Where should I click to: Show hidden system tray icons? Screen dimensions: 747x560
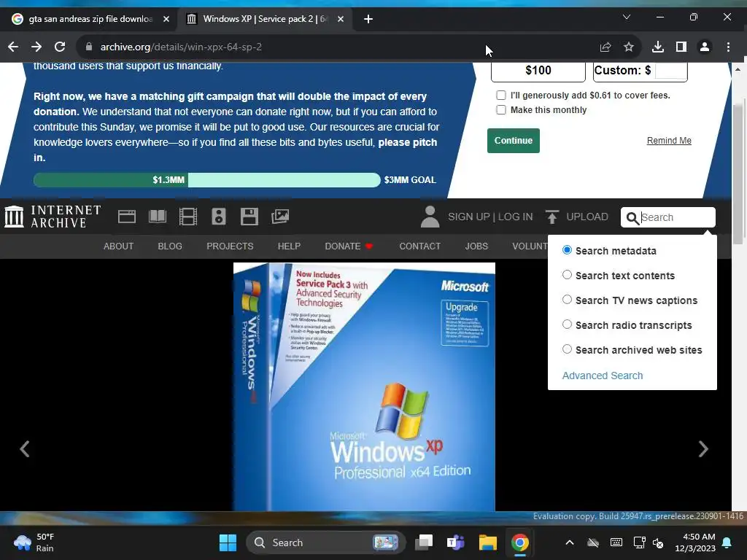[569, 542]
